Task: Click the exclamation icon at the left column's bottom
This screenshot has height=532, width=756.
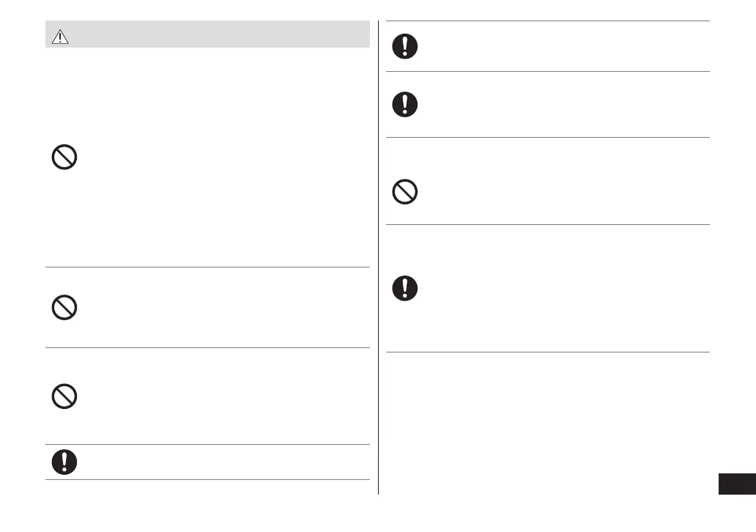Action: tap(64, 462)
